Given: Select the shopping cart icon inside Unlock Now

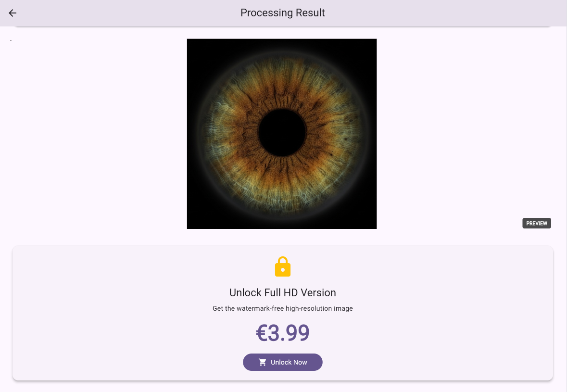Looking at the screenshot, I should (x=263, y=362).
